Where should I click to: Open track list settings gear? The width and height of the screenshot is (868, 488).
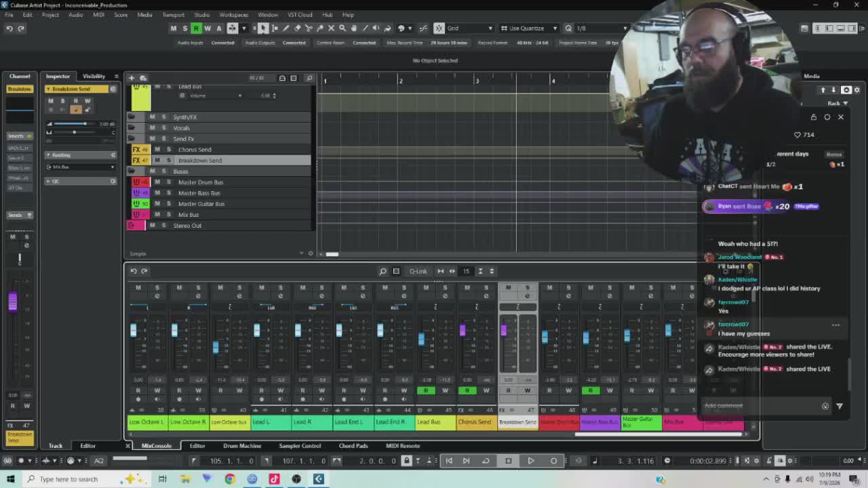311,253
